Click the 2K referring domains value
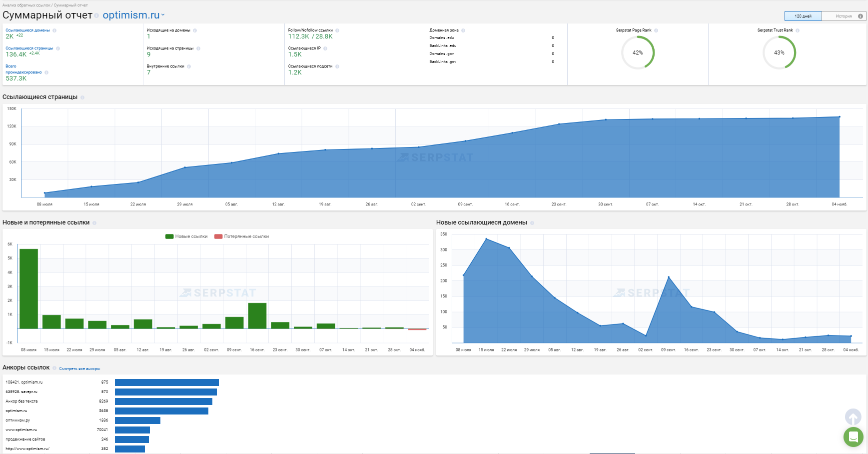The width and height of the screenshot is (868, 454). click(x=9, y=36)
